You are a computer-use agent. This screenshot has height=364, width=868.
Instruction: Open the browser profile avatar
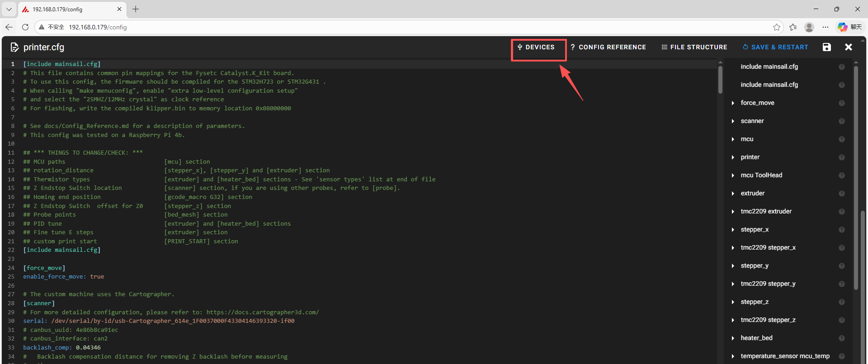click(x=809, y=27)
